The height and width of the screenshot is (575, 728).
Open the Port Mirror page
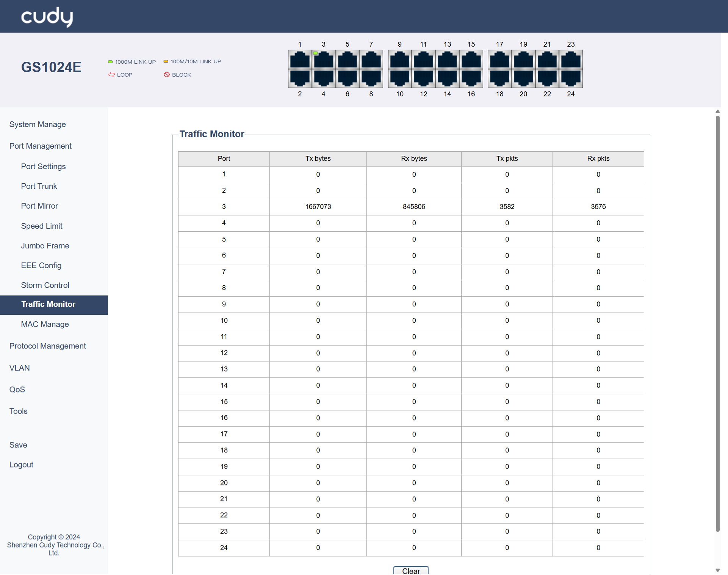39,206
